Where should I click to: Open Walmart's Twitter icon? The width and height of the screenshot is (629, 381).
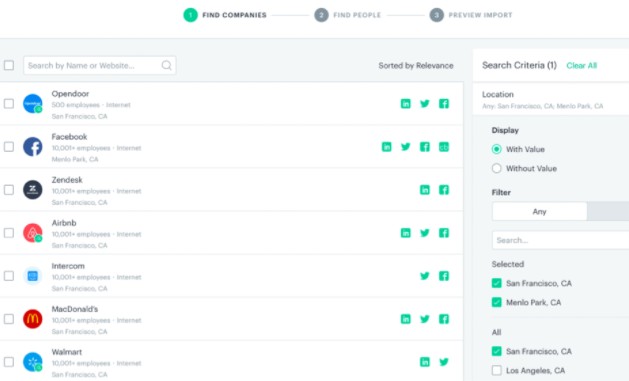click(x=444, y=362)
